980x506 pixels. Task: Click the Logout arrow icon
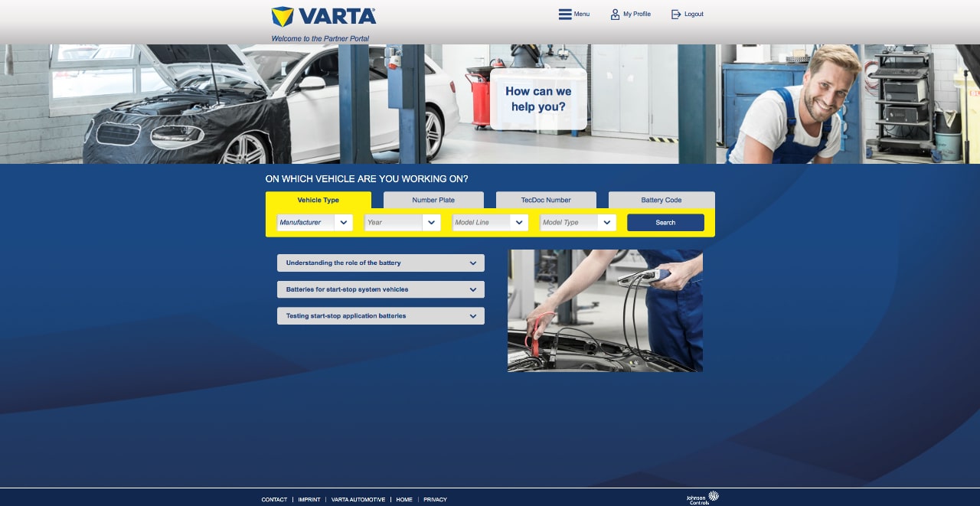coord(676,15)
